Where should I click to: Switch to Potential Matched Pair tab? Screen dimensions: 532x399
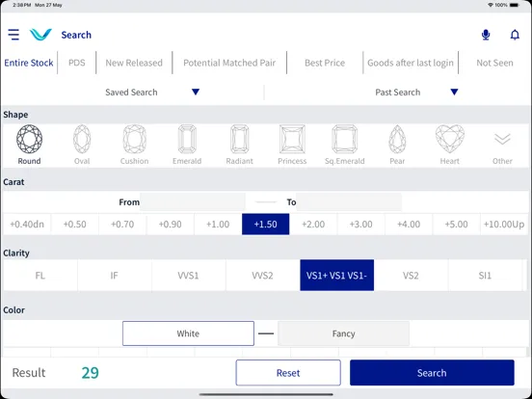[229, 63]
